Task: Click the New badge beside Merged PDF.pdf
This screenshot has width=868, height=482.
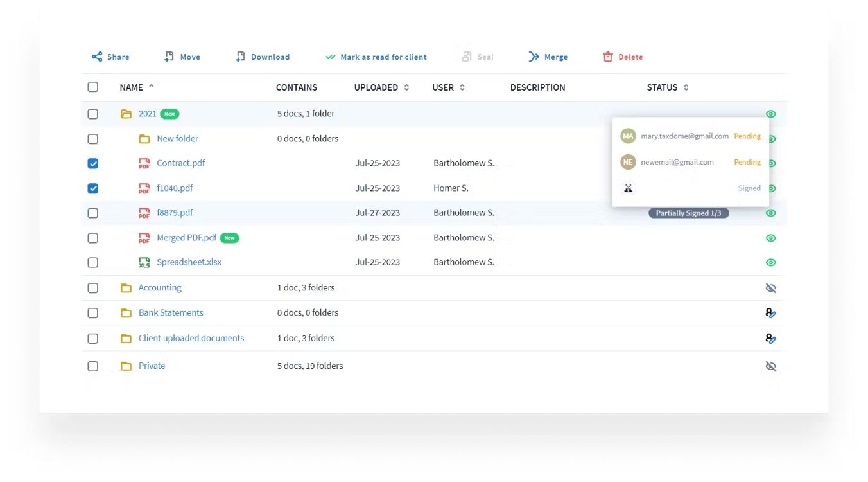Action: (229, 238)
